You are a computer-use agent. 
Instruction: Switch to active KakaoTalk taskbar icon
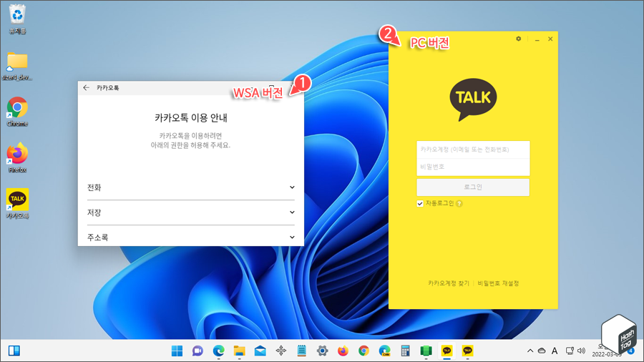[447, 351]
